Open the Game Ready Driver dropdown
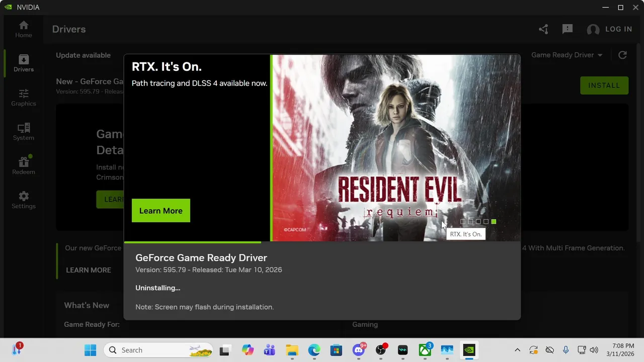Image resolution: width=644 pixels, height=362 pixels. point(567,55)
